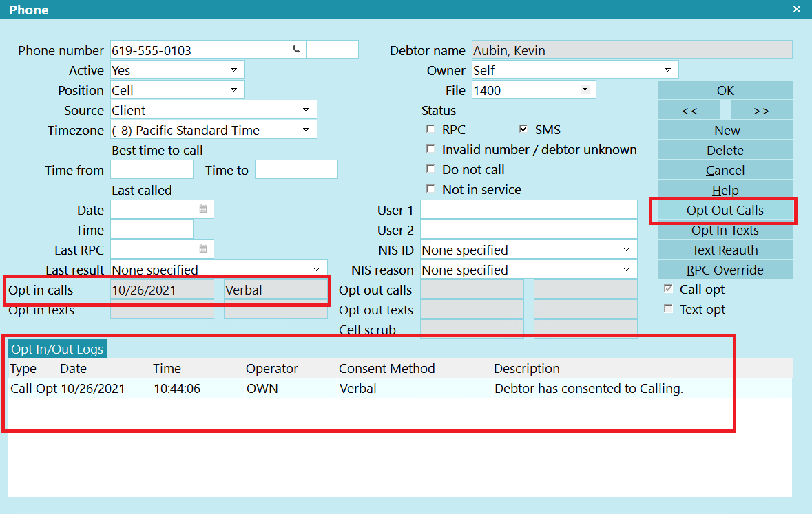Click the Phone number field
The height and width of the screenshot is (514, 812).
pos(208,50)
